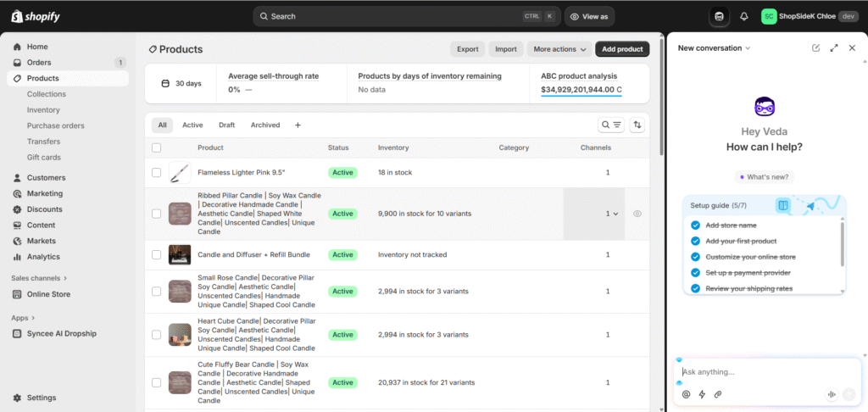Click the What's new? pill
Viewport: 868px width, 412px height.
point(765,177)
